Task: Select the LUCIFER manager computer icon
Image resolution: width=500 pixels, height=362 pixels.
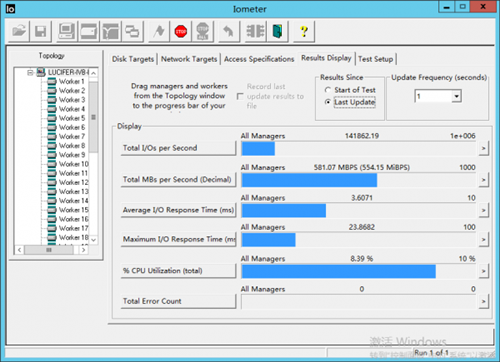Action: (x=41, y=72)
